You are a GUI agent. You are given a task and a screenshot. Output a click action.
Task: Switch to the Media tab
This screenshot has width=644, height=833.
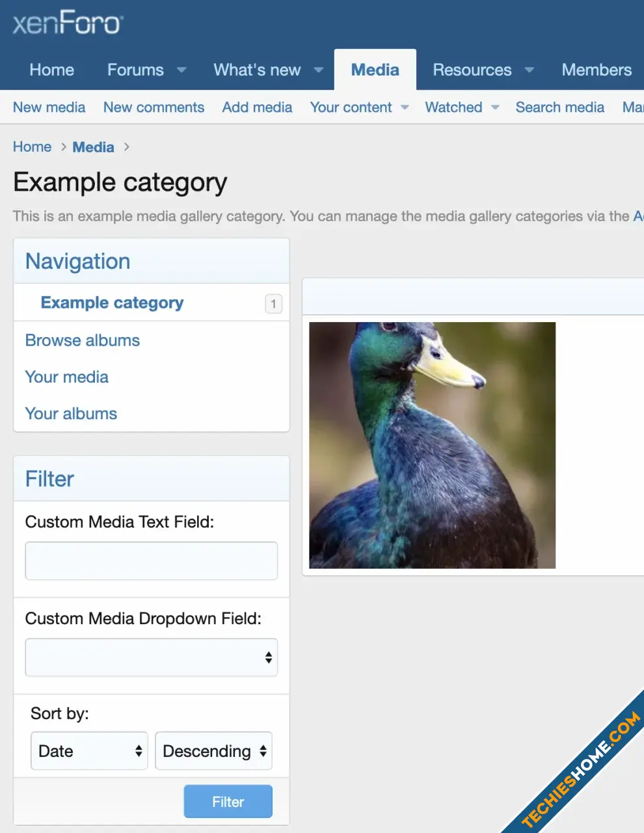click(x=375, y=70)
